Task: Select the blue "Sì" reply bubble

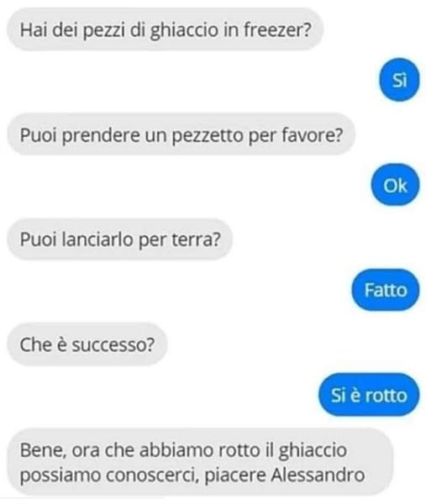Action: click(x=399, y=80)
